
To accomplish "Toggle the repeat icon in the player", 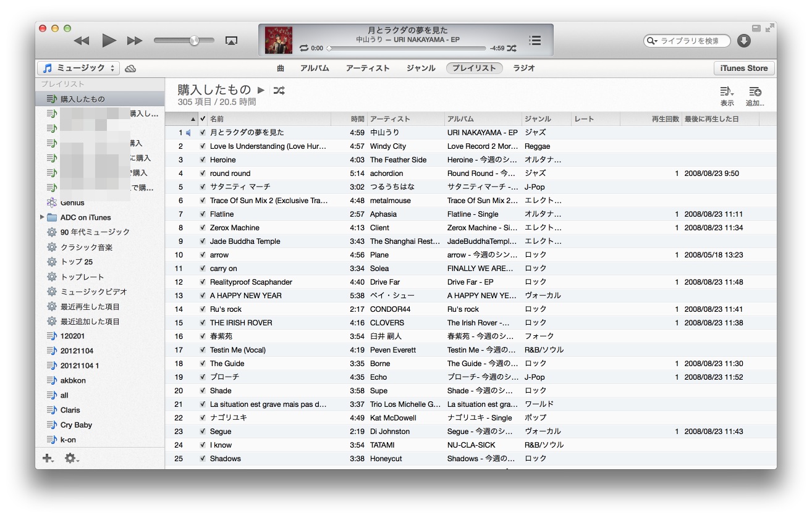I will (x=303, y=48).
